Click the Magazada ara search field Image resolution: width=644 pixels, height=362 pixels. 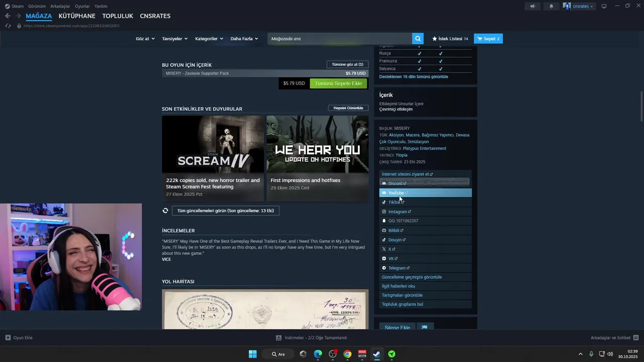[340, 39]
